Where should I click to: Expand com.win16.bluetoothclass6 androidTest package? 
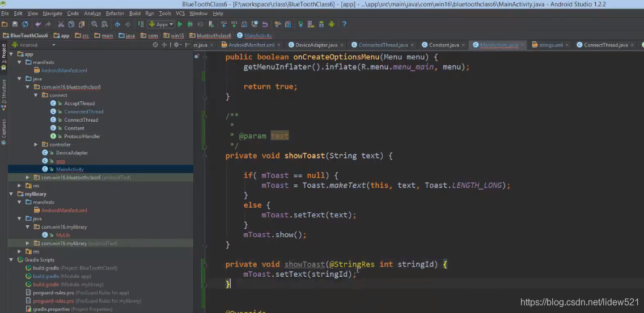coord(28,177)
